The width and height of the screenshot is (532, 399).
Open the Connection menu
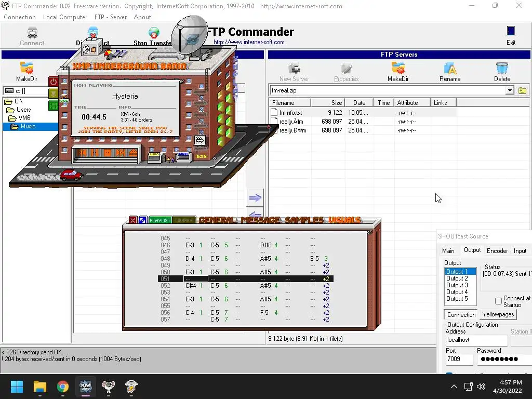point(20,17)
